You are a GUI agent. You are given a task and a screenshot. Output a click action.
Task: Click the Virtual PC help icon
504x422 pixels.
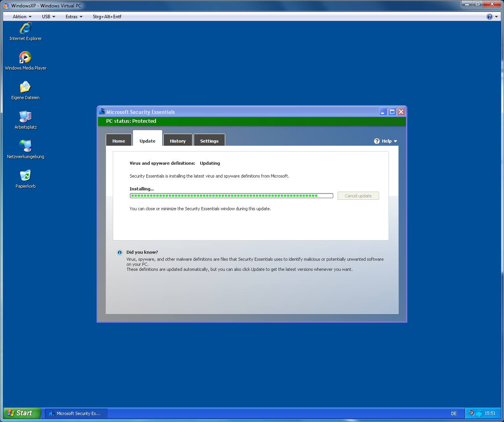tap(490, 17)
